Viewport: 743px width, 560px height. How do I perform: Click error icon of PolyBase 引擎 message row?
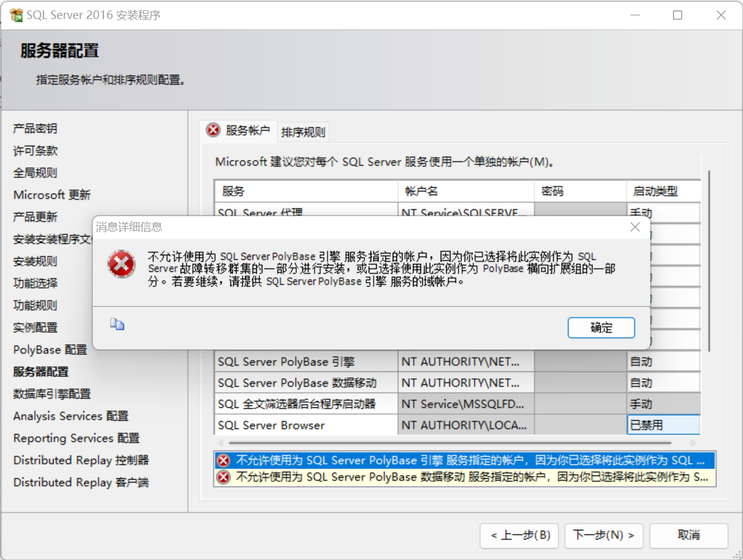tap(224, 461)
